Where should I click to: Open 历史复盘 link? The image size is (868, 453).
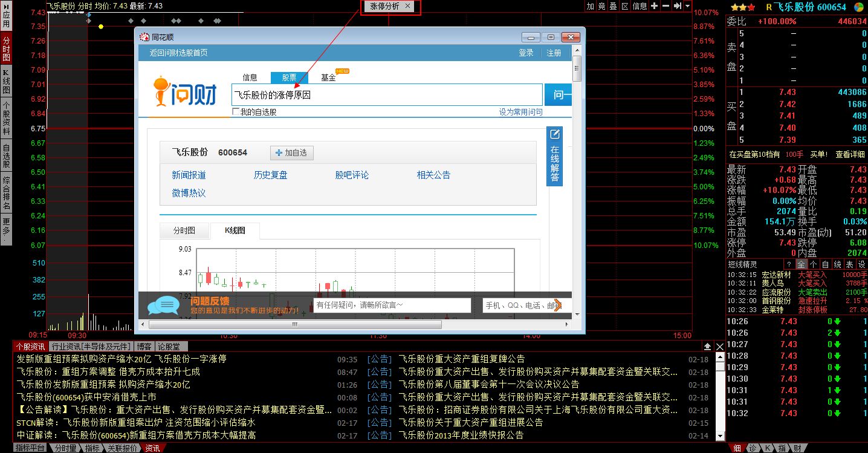(x=271, y=175)
